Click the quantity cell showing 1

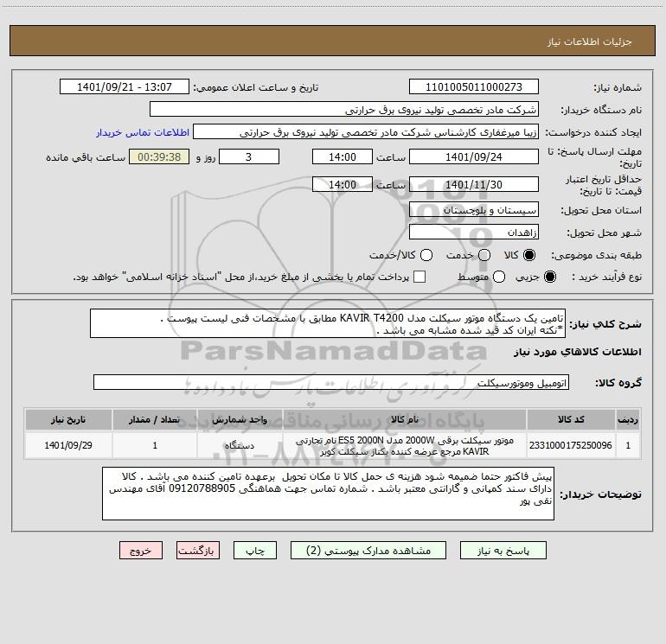(x=155, y=445)
